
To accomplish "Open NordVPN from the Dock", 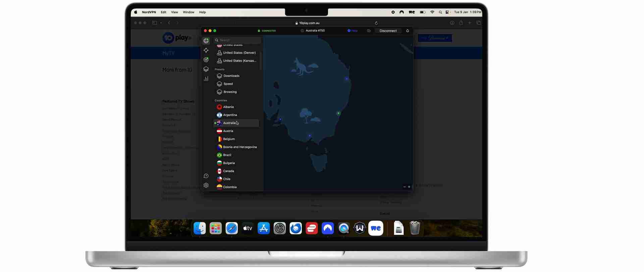I will click(328, 228).
